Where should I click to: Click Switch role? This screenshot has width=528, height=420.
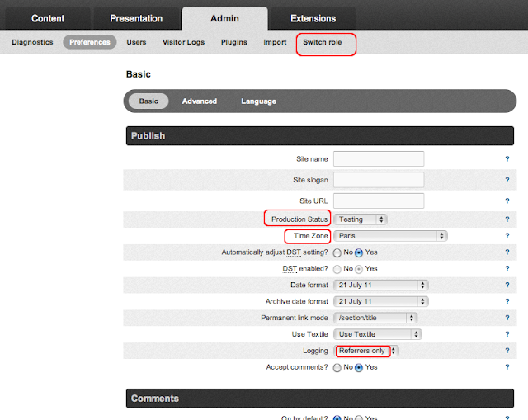pos(323,42)
